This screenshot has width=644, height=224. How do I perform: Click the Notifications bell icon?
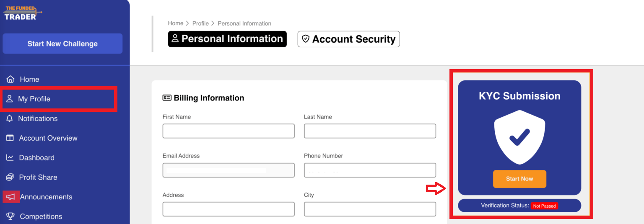click(x=10, y=118)
